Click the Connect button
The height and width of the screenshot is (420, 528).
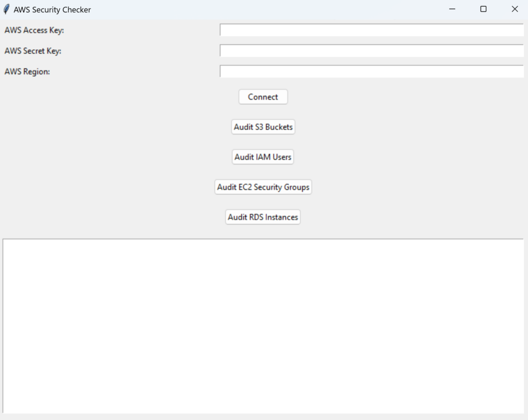tap(263, 97)
